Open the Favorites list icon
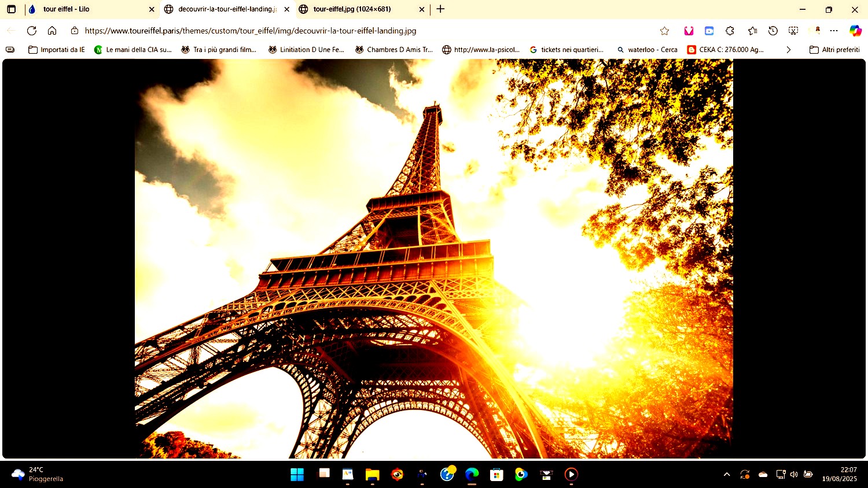This screenshot has width=868, height=488. point(752,31)
